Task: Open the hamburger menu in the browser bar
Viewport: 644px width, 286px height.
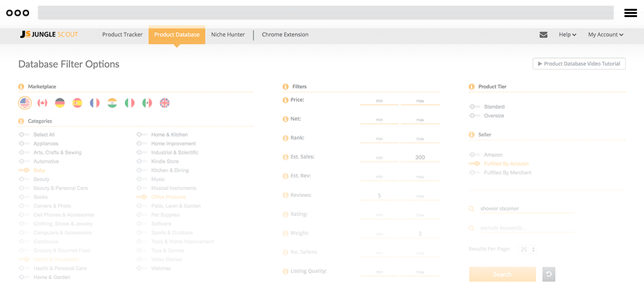Action: tap(629, 13)
